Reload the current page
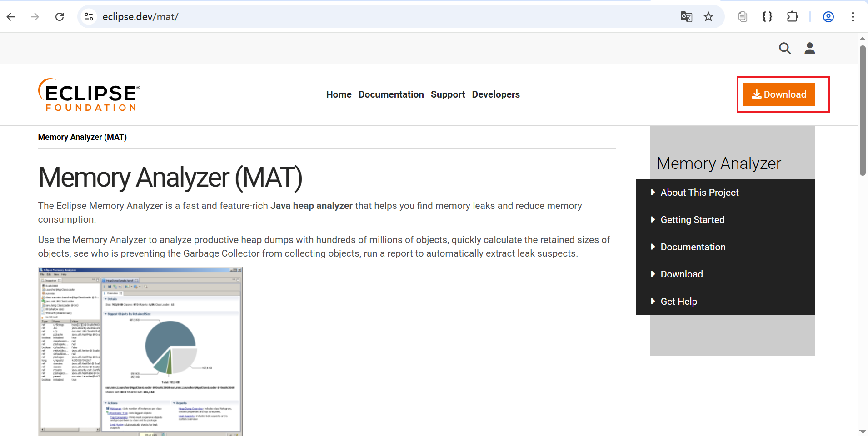 (x=60, y=17)
